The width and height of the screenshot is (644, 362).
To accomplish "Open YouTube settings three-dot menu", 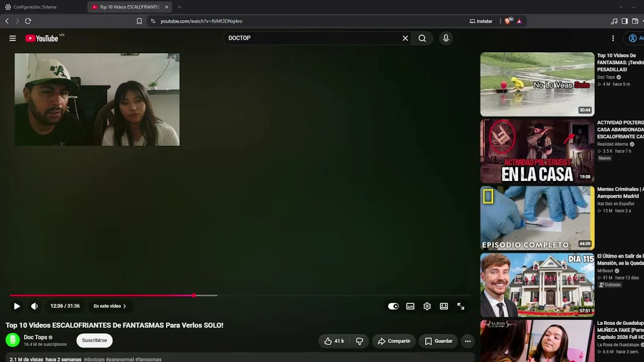I will point(613,38).
